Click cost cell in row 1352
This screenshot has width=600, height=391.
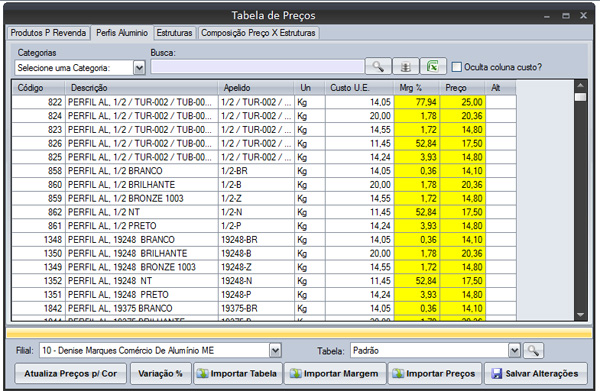(x=360, y=281)
